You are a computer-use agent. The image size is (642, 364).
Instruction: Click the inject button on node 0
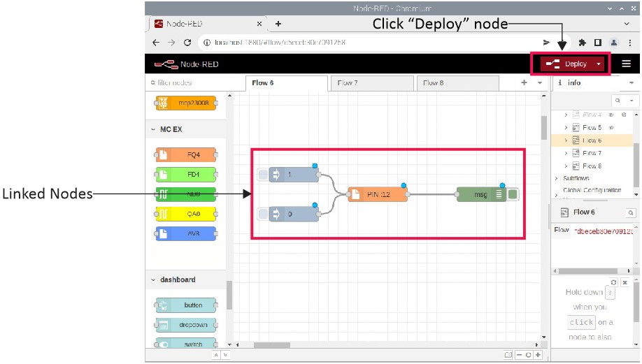[x=262, y=214]
